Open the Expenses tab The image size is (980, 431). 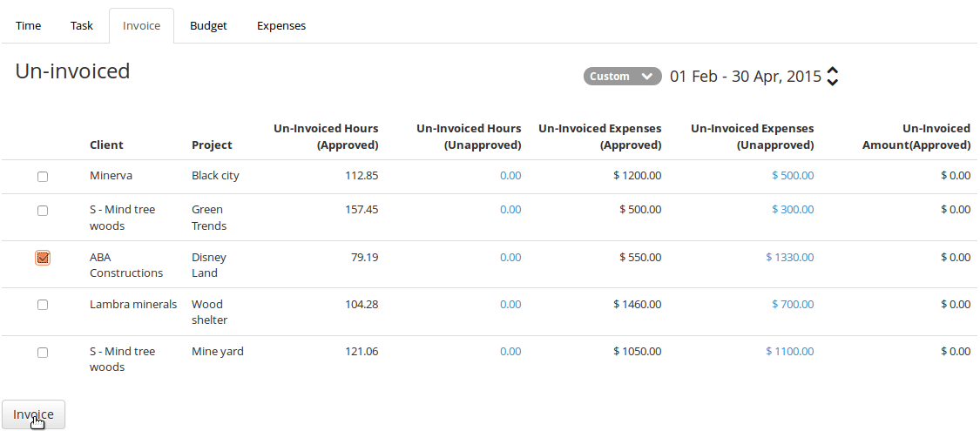point(281,25)
